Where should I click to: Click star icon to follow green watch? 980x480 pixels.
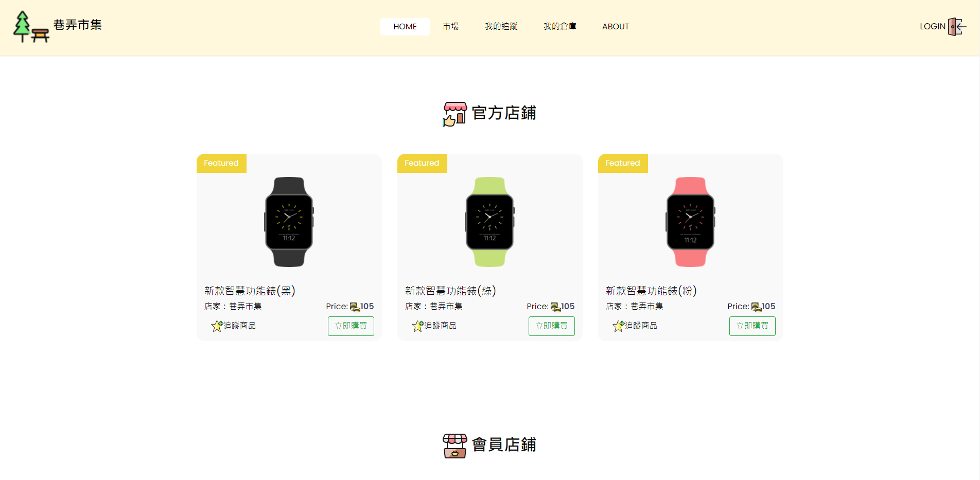pos(417,326)
